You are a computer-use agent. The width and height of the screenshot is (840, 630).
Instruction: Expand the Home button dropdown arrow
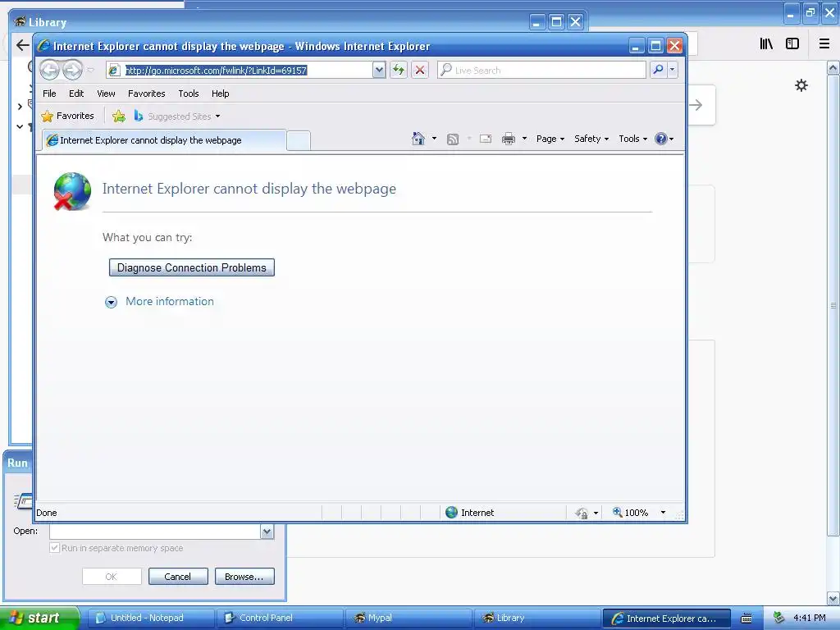[x=434, y=139]
